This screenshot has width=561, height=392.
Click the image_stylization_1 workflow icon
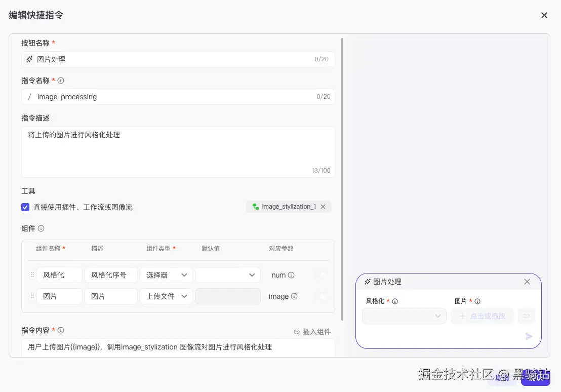(256, 207)
